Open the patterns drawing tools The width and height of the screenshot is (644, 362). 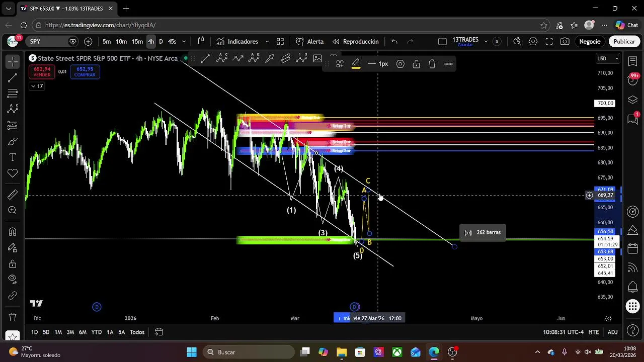point(13,109)
